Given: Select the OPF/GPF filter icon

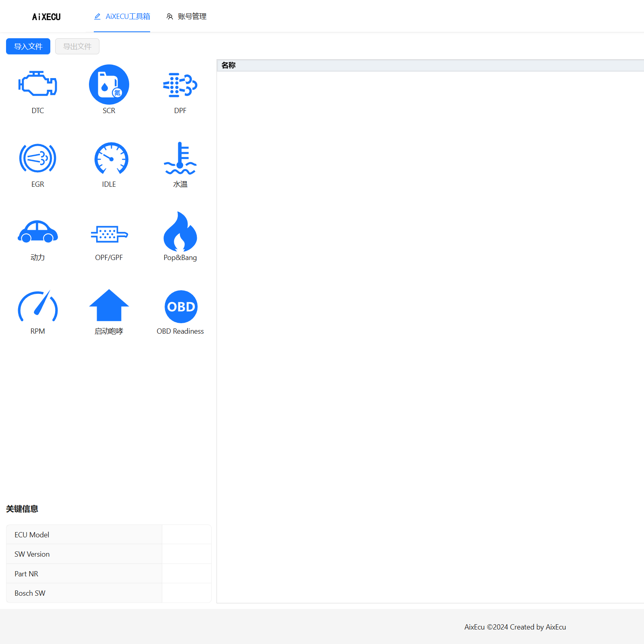Looking at the screenshot, I should click(x=109, y=234).
